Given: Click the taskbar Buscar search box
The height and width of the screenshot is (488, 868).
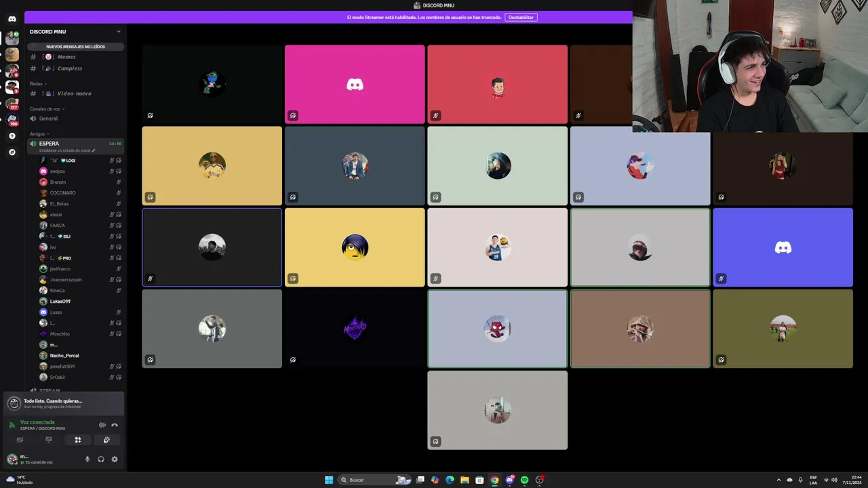Looking at the screenshot, I should point(375,480).
